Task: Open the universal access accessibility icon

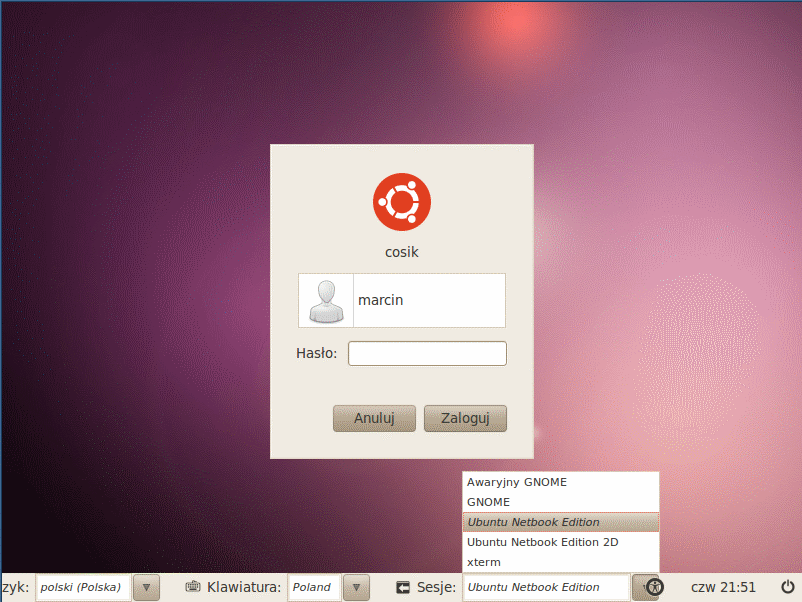Action: [x=655, y=587]
